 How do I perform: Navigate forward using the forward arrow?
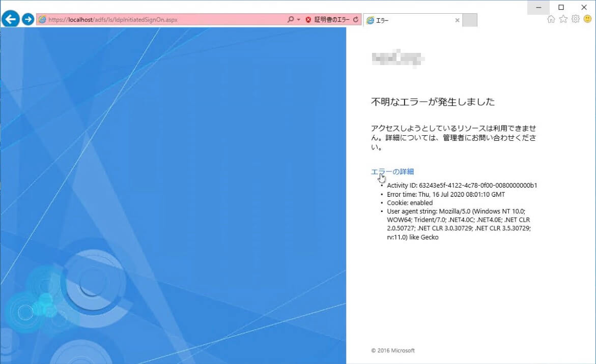point(29,19)
